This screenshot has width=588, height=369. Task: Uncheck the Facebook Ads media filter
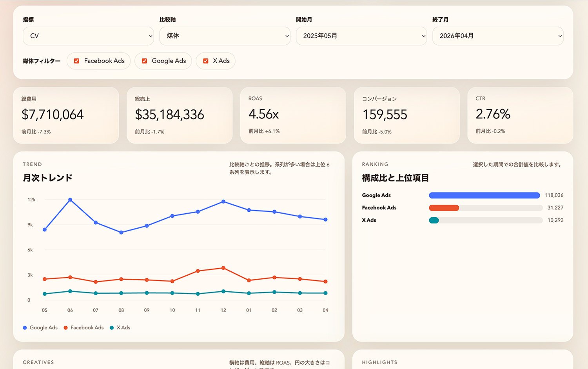(x=76, y=61)
